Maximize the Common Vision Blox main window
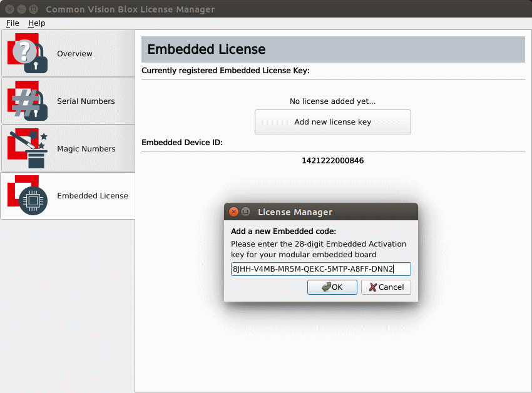 click(x=33, y=9)
